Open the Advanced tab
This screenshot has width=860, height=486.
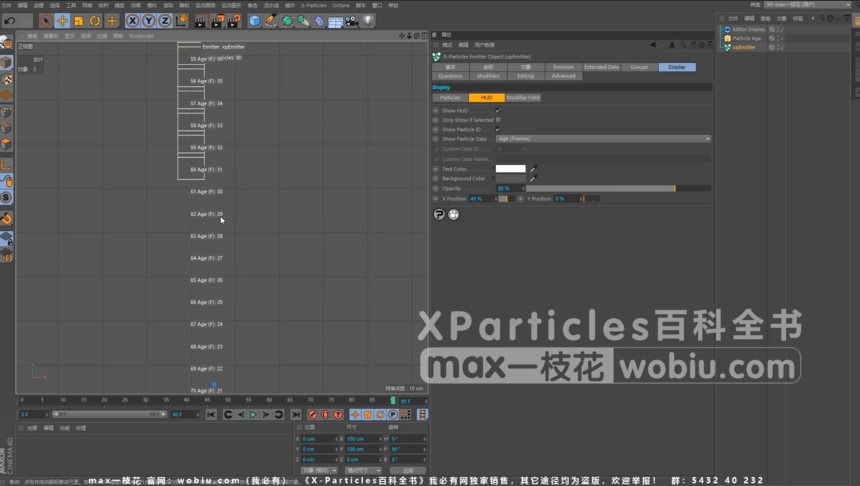[x=563, y=76]
